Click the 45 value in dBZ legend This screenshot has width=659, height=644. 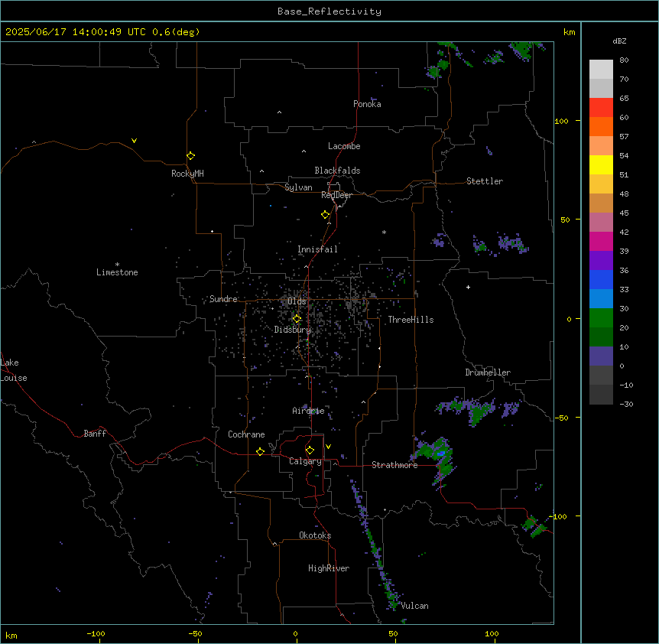[x=624, y=213]
